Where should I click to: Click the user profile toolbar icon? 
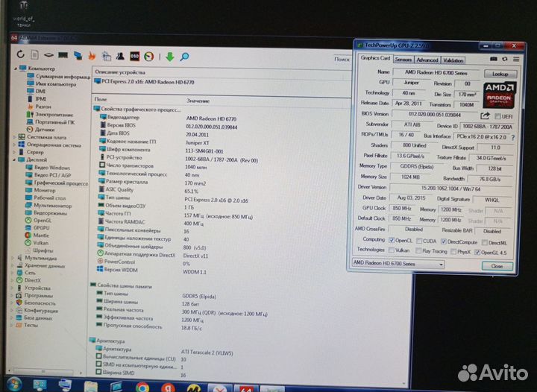120,56
